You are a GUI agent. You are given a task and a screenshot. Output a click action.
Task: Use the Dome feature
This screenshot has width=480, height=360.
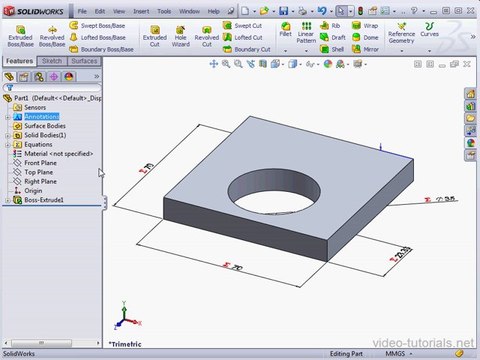tap(365, 38)
